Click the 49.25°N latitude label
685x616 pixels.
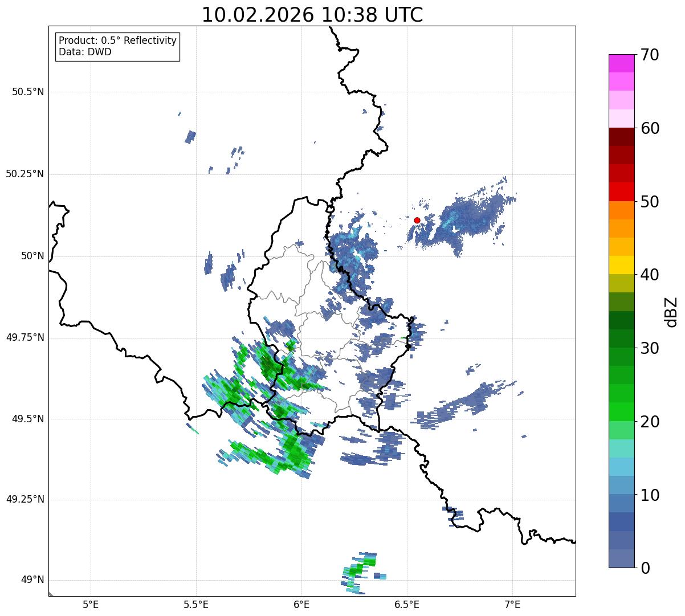point(25,499)
